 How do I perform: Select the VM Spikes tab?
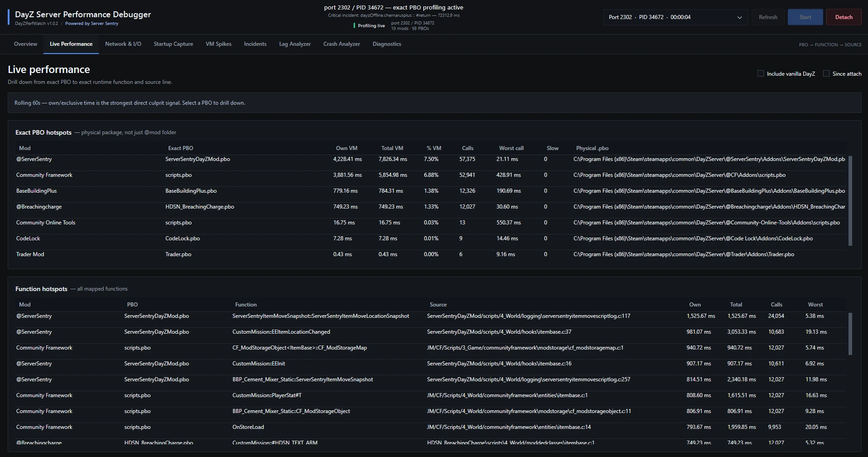(x=218, y=44)
